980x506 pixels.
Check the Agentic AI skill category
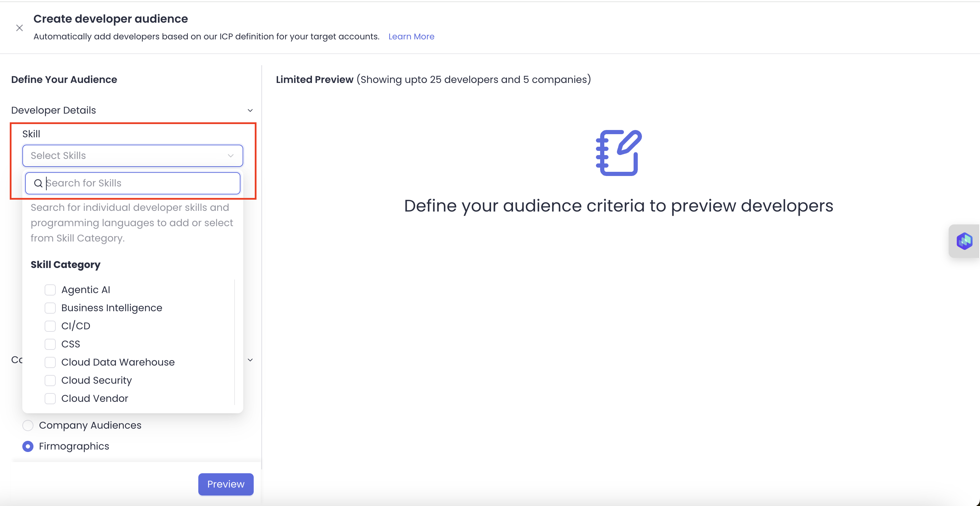[x=50, y=290]
